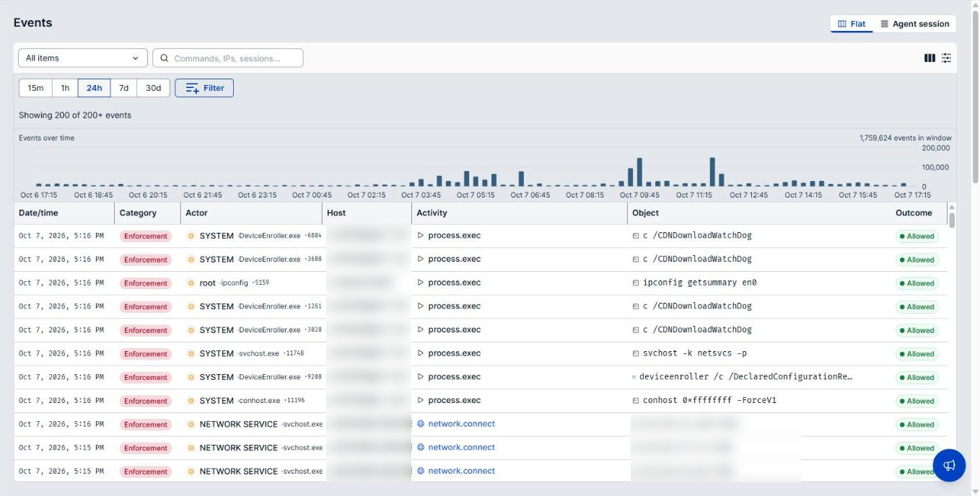Screen dimensions: 980x496
Task: Select the 1h time range
Action: click(65, 88)
